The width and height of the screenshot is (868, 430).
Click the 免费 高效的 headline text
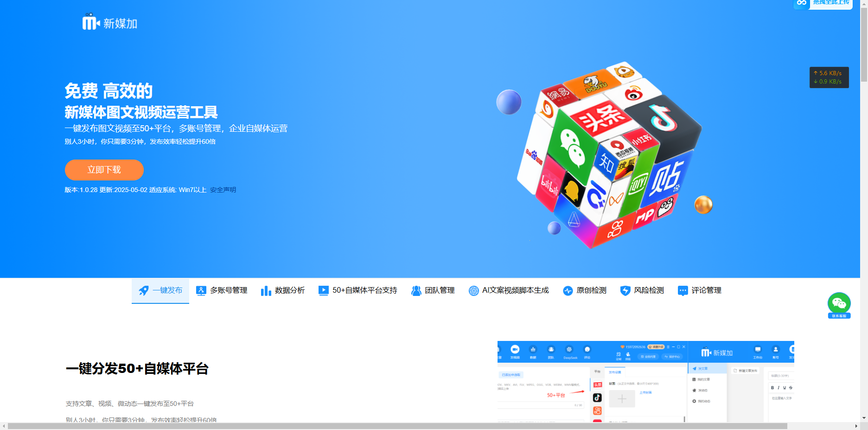pos(108,91)
